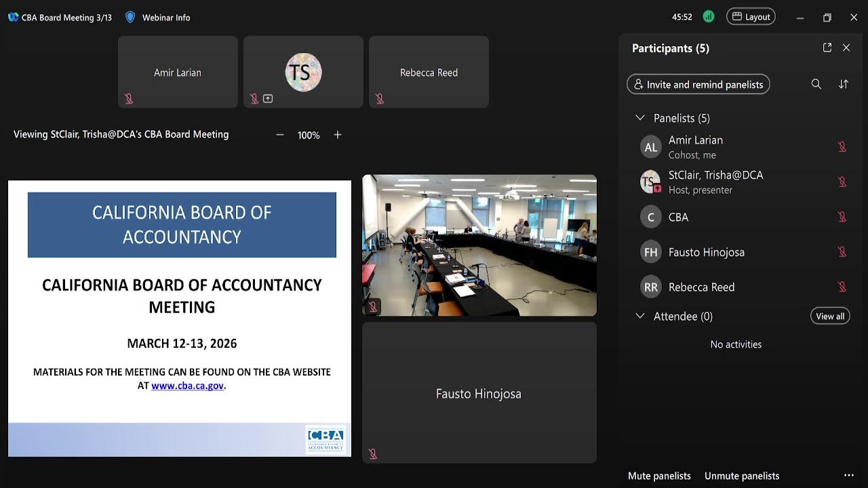Click the No activities text
Image resolution: width=868 pixels, height=488 pixels.
(x=736, y=344)
